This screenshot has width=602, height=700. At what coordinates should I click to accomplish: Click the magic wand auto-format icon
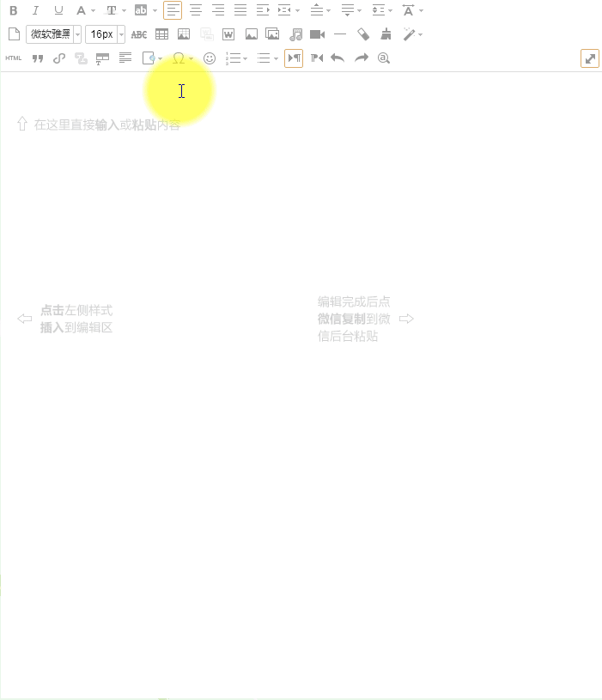409,34
